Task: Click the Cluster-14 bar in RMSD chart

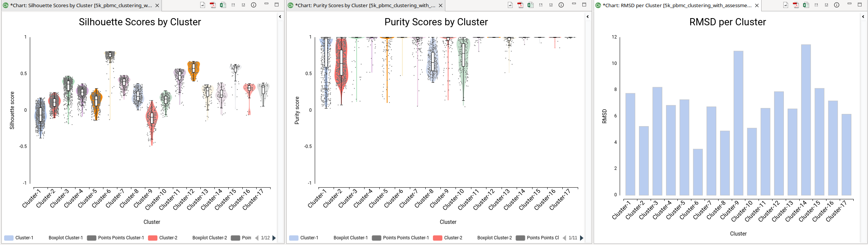Action: pyautogui.click(x=806, y=120)
